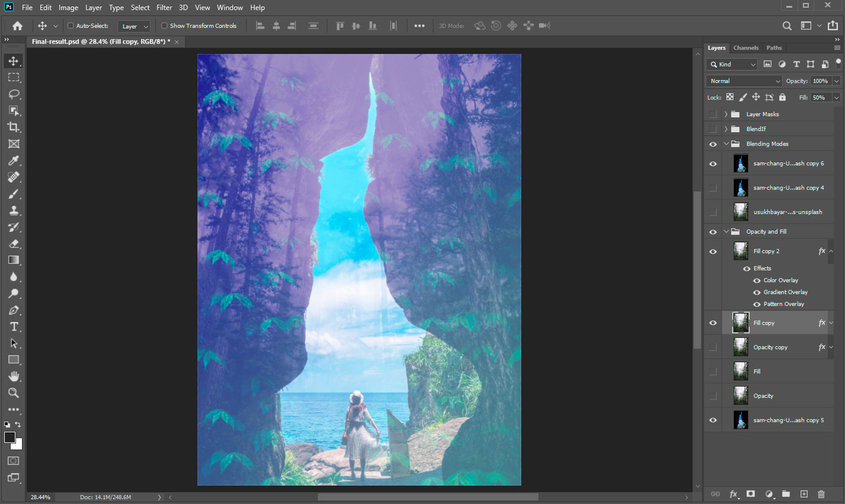Screen dimensions: 845x504
Task: Select the Gradient Overlay effect
Action: click(785, 292)
